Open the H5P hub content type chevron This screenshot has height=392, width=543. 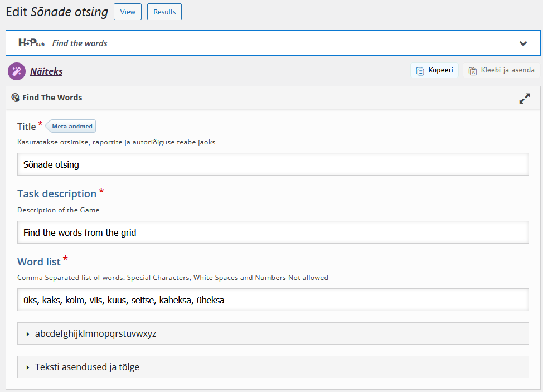pos(523,43)
